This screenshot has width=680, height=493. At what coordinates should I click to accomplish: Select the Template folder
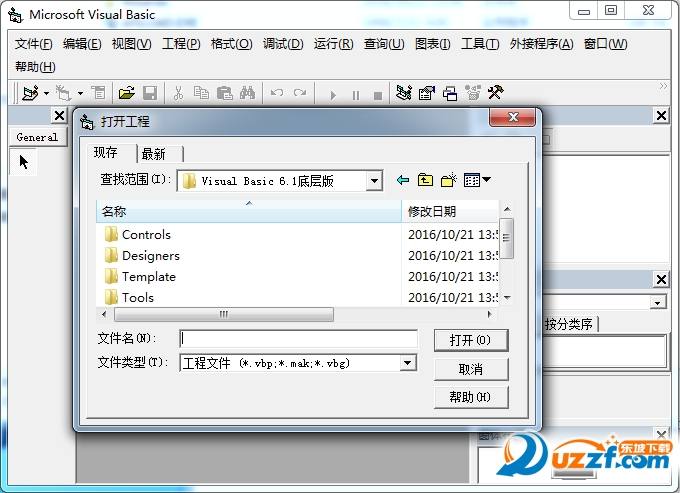pyautogui.click(x=140, y=277)
